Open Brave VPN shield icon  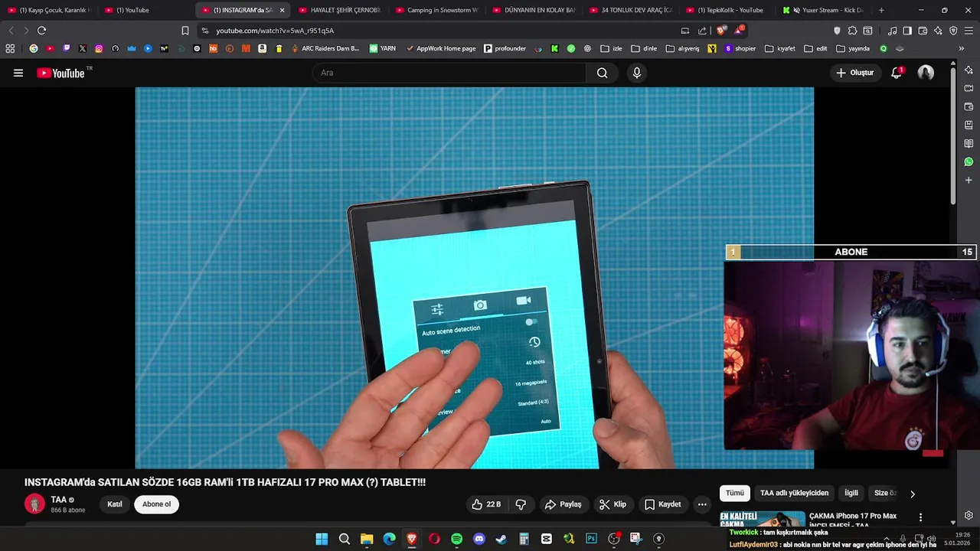click(x=953, y=31)
